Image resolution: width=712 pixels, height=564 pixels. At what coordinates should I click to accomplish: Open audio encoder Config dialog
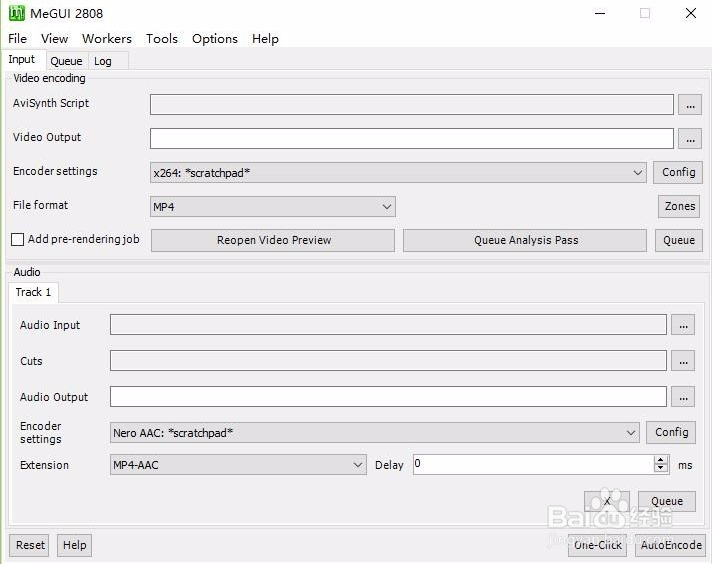click(671, 432)
